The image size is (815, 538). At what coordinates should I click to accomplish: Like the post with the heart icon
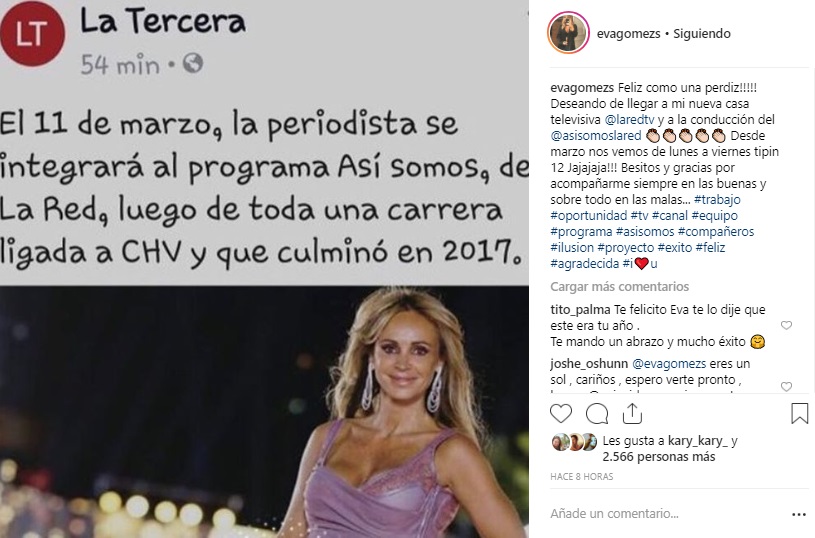tap(561, 414)
